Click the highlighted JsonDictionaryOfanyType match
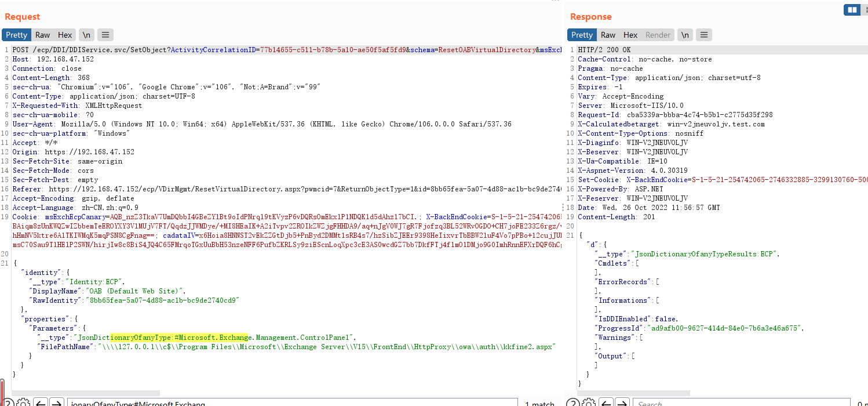The height and width of the screenshot is (406, 868). [x=178, y=338]
